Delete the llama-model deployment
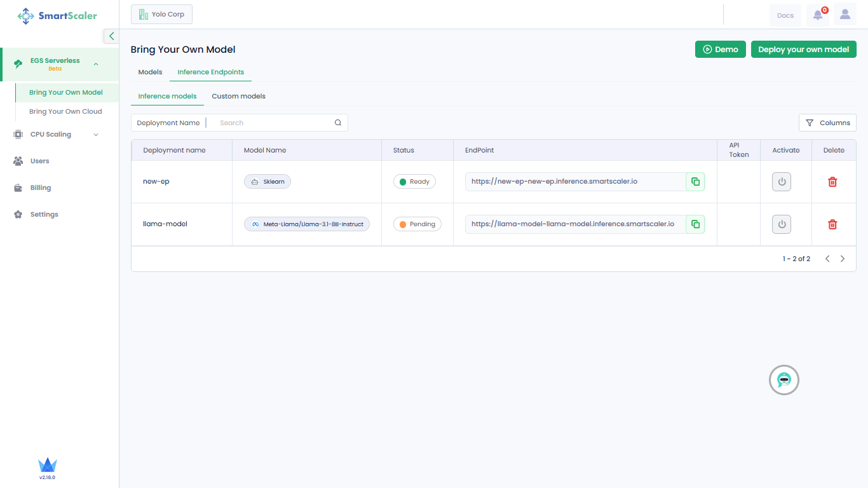The height and width of the screenshot is (488, 868). coord(832,224)
